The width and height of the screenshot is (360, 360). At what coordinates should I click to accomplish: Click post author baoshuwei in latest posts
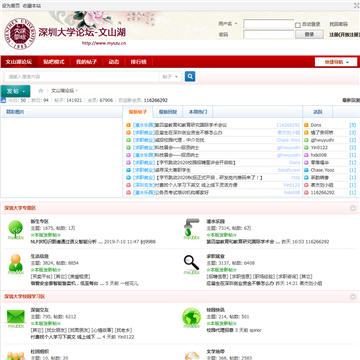[x=289, y=170]
